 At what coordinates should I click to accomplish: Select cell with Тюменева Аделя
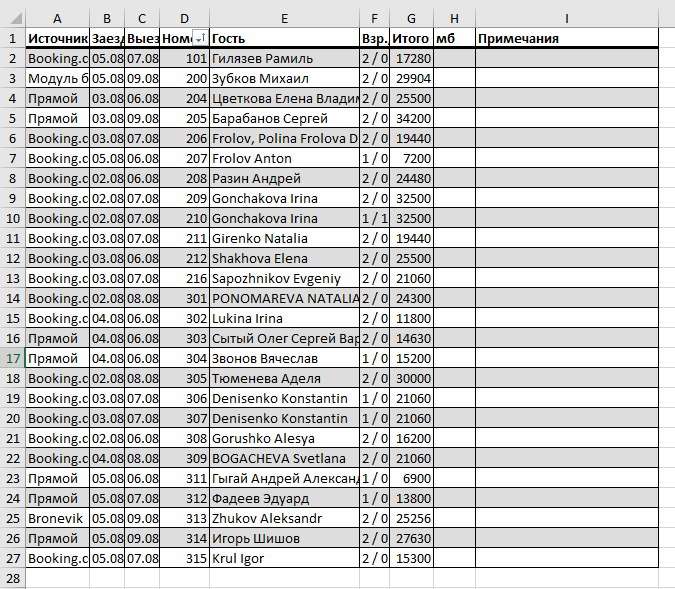coord(284,378)
